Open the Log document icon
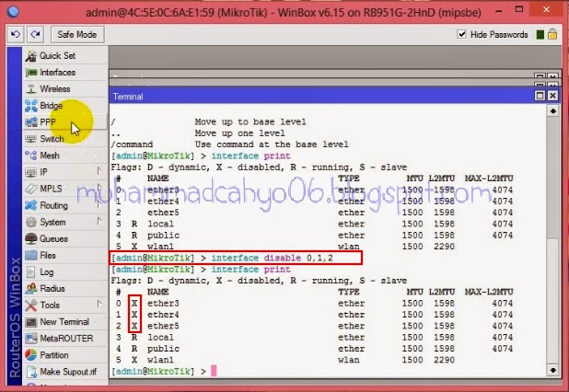Image resolution: width=569 pixels, height=392 pixels. click(x=31, y=272)
